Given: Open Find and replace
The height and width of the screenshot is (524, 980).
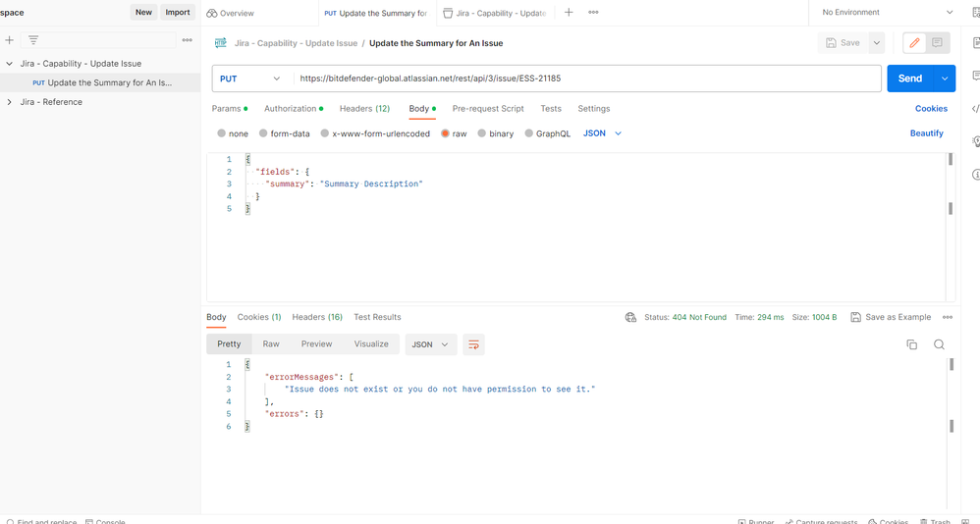Looking at the screenshot, I should click(x=41, y=521).
